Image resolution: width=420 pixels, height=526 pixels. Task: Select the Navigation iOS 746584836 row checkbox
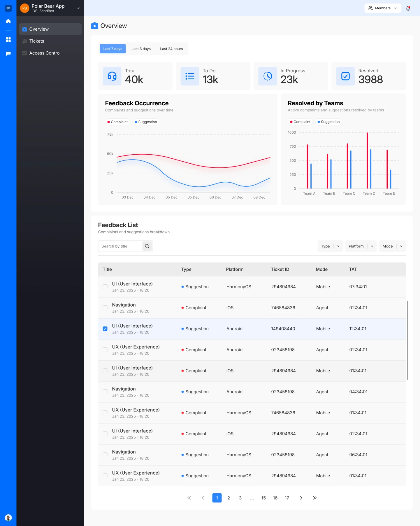[105, 308]
